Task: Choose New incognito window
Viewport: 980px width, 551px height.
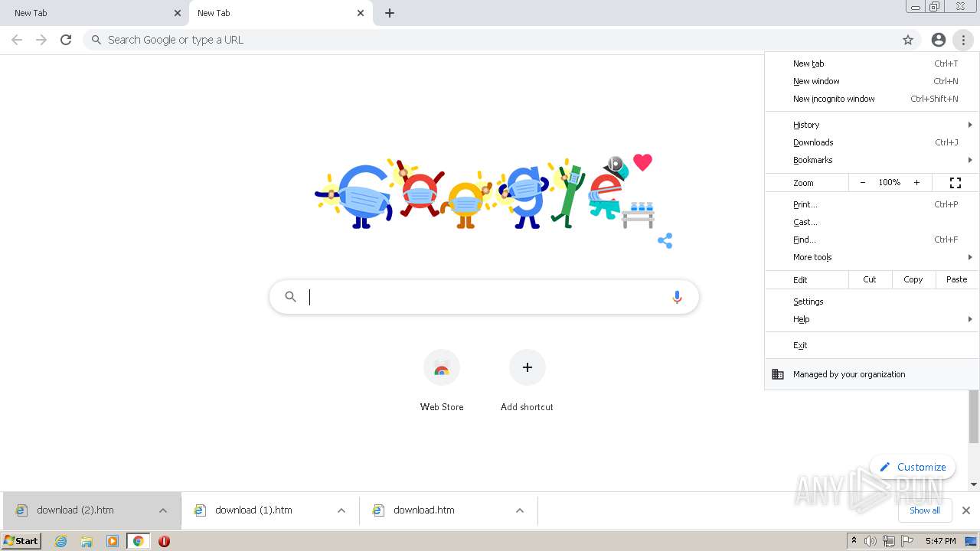Action: (872, 99)
